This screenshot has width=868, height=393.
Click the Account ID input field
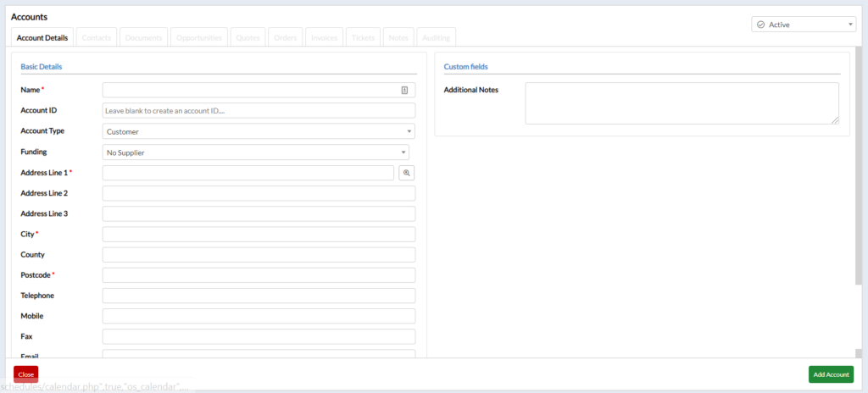[x=259, y=111]
